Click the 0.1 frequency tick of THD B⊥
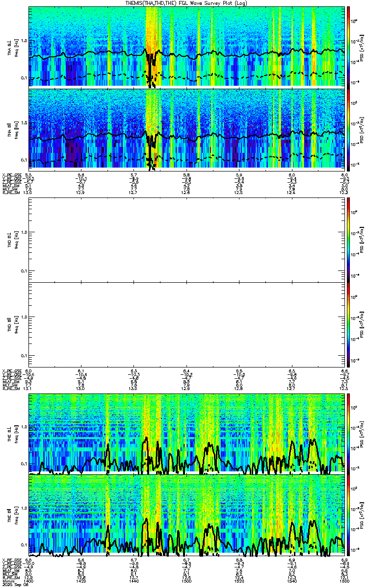368x588 pixels. click(24, 270)
